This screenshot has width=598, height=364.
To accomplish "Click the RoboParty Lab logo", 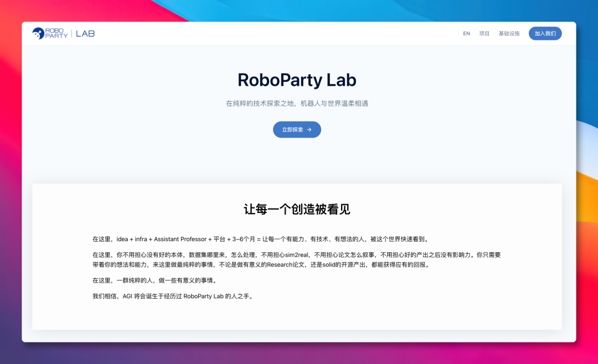I will coord(63,34).
